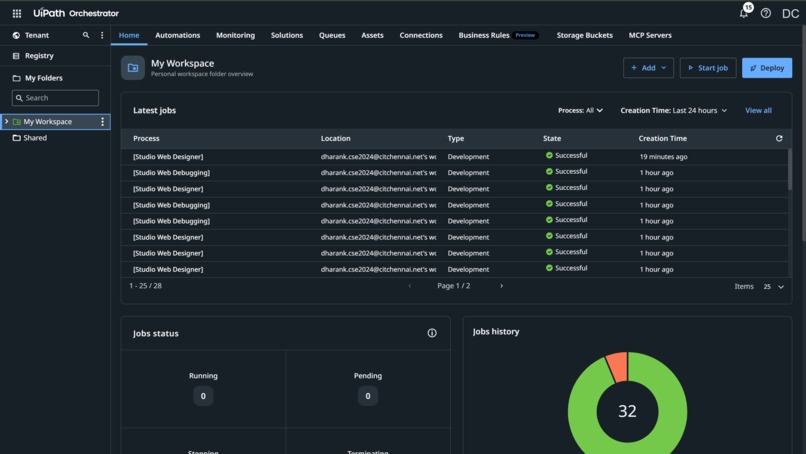
Task: Refresh the Latest jobs table
Action: point(779,138)
